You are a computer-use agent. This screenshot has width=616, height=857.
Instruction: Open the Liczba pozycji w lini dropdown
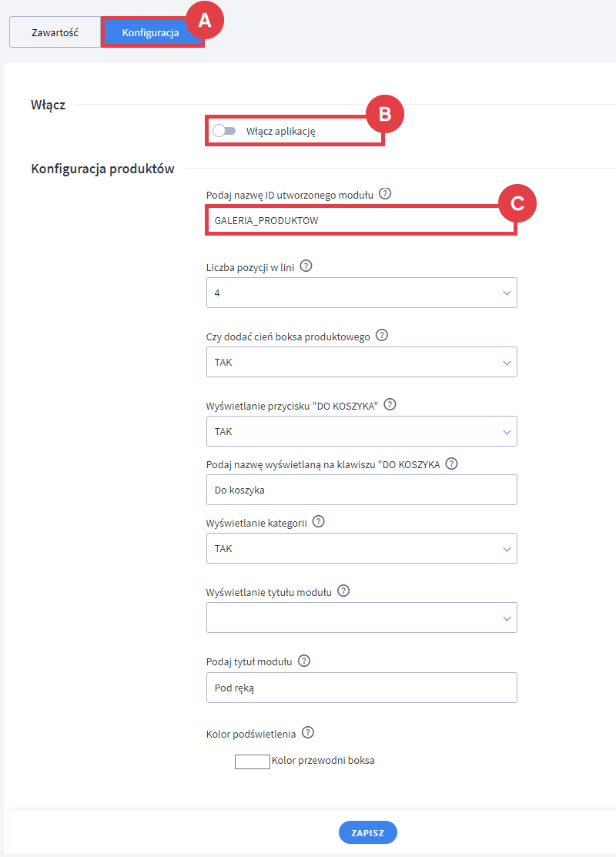tap(361, 293)
